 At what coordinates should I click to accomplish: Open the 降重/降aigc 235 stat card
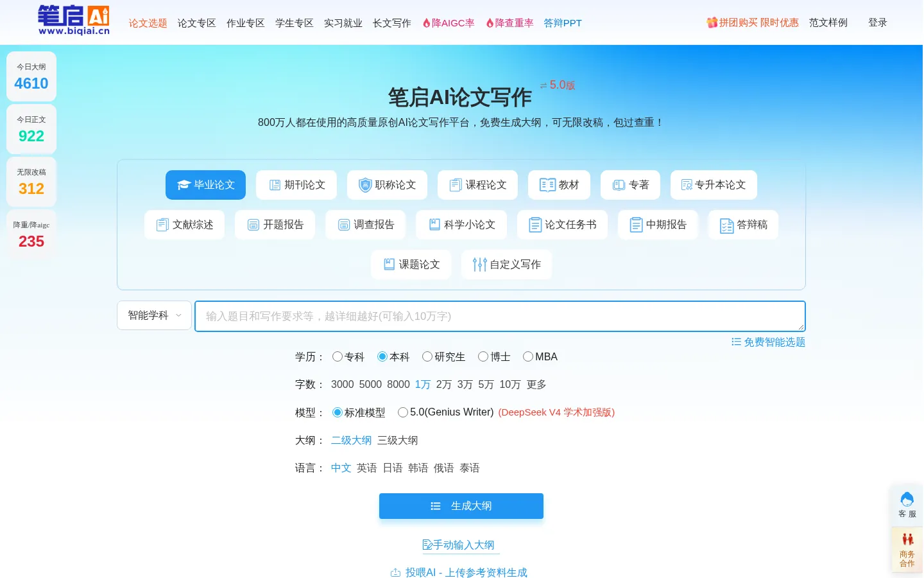[x=31, y=234]
